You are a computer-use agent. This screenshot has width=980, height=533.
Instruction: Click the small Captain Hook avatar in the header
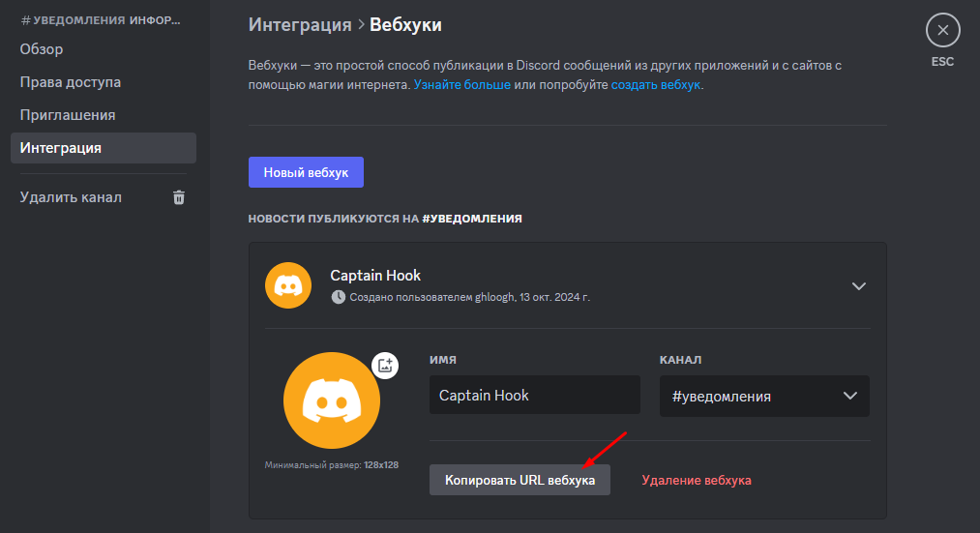pos(288,285)
